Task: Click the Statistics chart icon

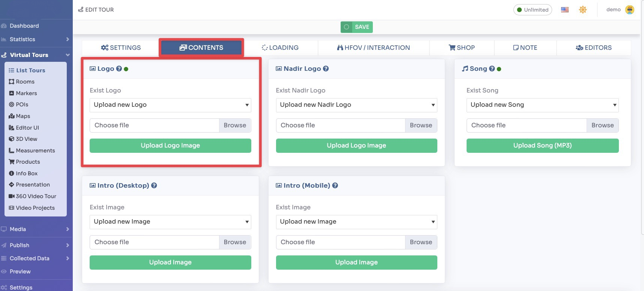Action: (4, 39)
